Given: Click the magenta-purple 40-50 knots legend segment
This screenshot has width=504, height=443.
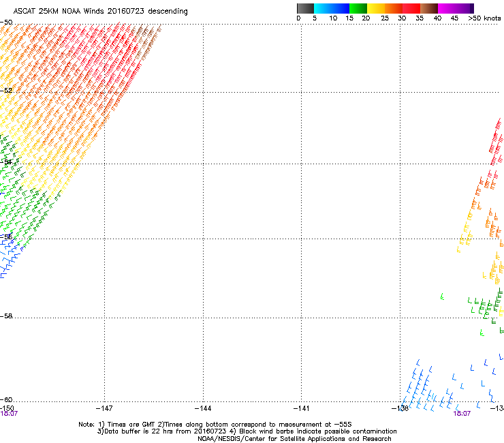Looking at the screenshot, I should point(456,8).
